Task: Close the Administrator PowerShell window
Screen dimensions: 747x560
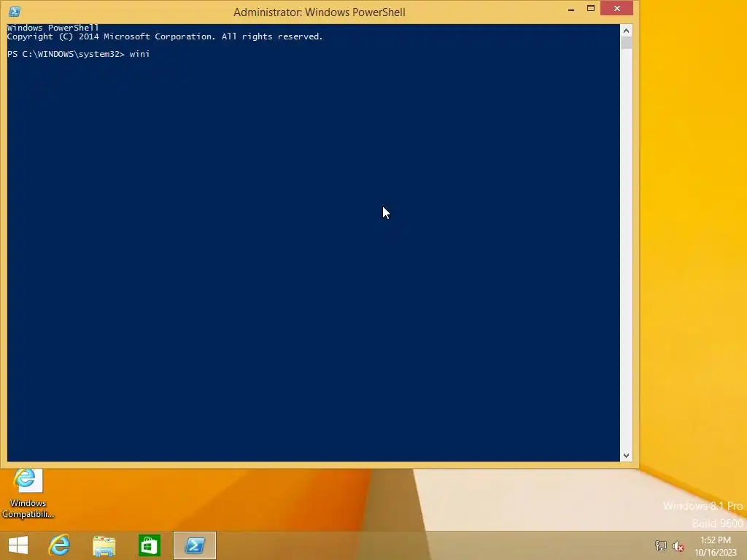Action: pyautogui.click(x=616, y=9)
